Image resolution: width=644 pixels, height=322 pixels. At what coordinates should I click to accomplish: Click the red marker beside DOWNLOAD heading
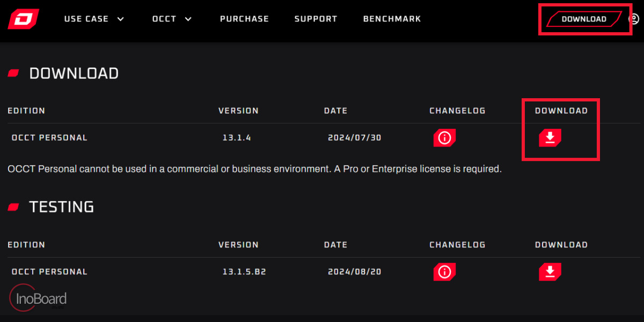[13, 73]
